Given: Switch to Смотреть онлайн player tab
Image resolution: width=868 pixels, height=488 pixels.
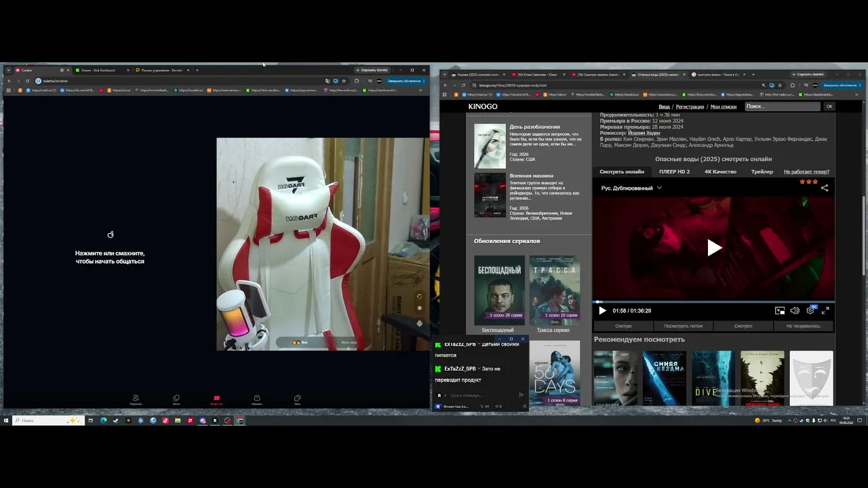Looking at the screenshot, I should pos(622,171).
